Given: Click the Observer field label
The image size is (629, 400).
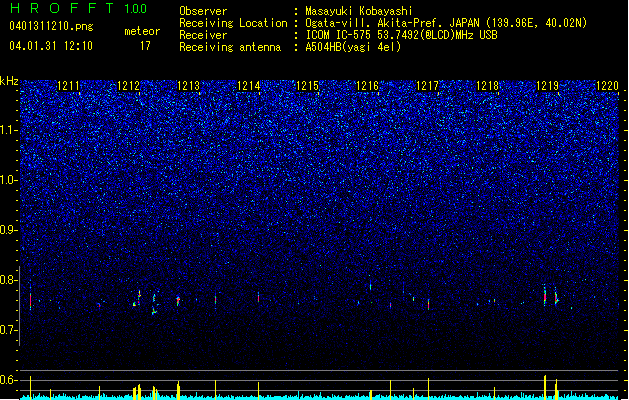Looking at the screenshot, I should pos(203,11).
